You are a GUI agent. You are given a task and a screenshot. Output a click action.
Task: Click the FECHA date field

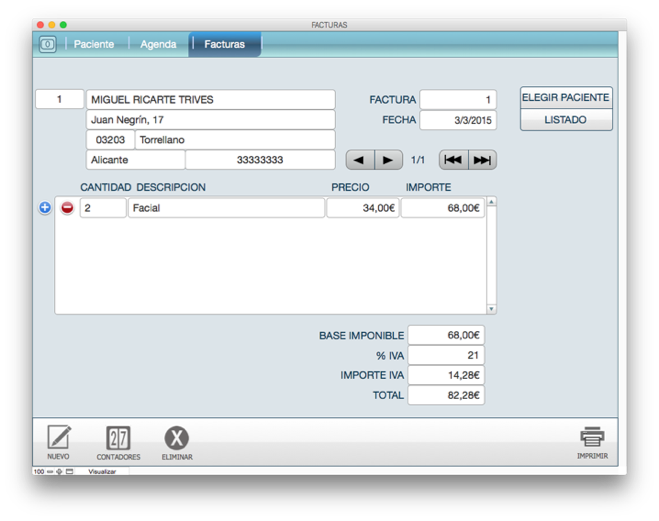coord(458,120)
